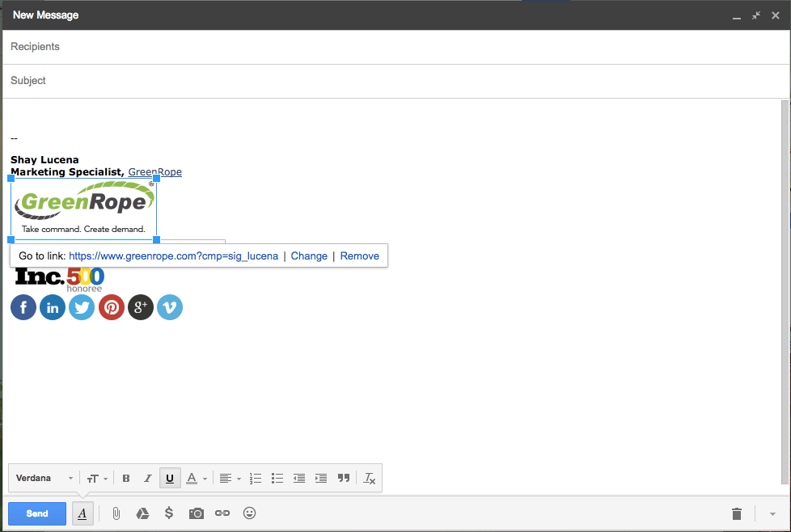Insert a bulleted list
This screenshot has height=532, width=791.
[277, 478]
